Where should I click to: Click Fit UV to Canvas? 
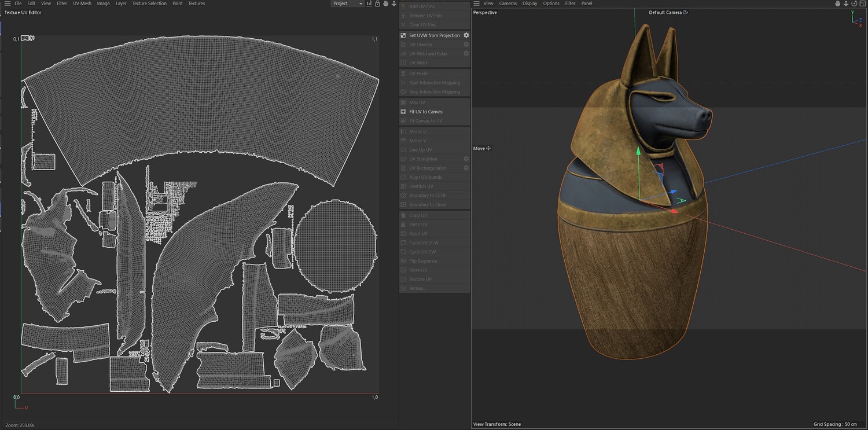click(425, 112)
